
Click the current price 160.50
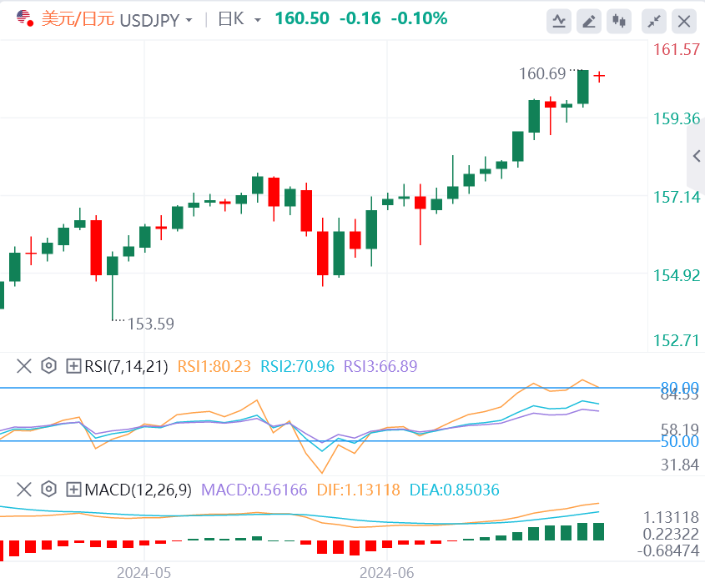[302, 18]
